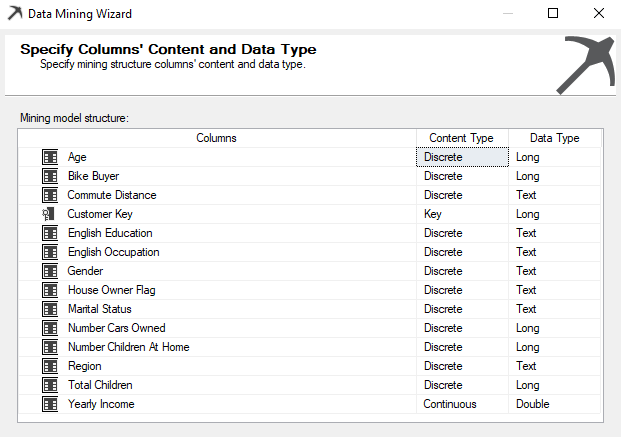Screen dimensions: 621x437
Task: Click Content Type Key for Customer Key
Action: [462, 214]
